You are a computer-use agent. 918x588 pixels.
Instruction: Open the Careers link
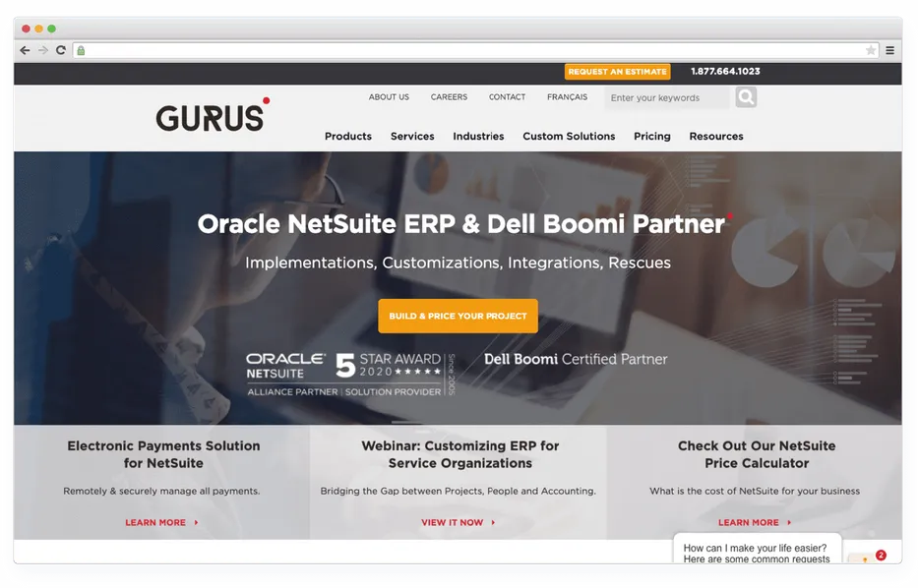tap(449, 97)
